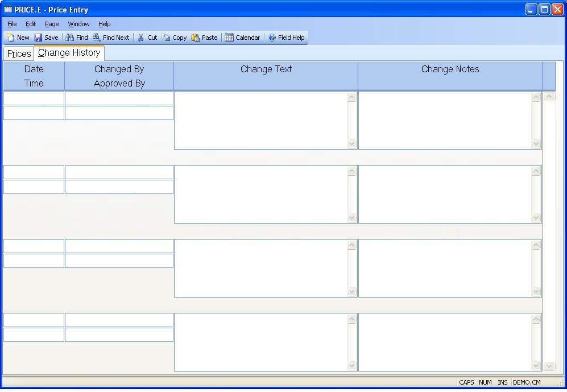Switch to the Prices tab
This screenshot has width=567, height=392.
click(19, 53)
